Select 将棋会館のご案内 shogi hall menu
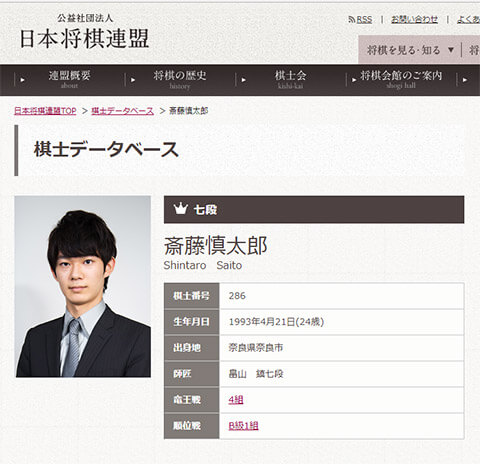The width and height of the screenshot is (480, 464). (x=401, y=80)
